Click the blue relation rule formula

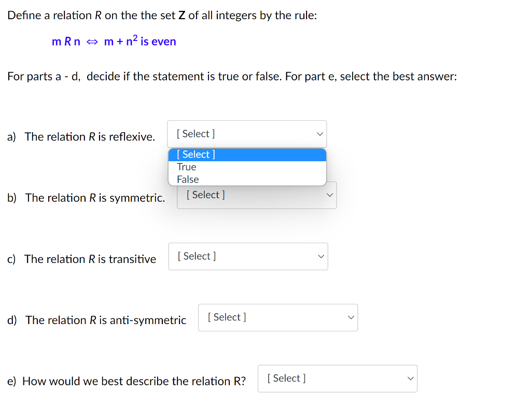click(x=114, y=41)
